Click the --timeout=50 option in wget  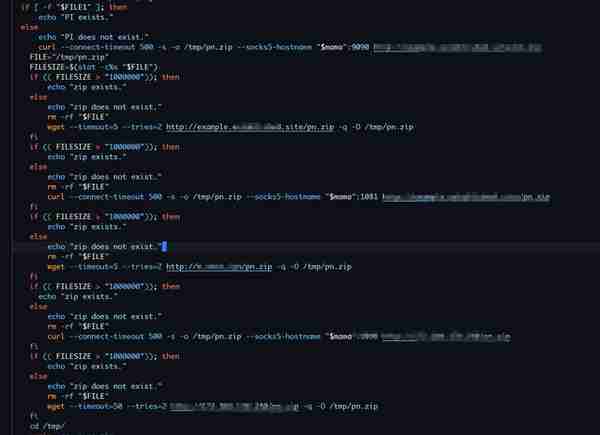(96, 406)
